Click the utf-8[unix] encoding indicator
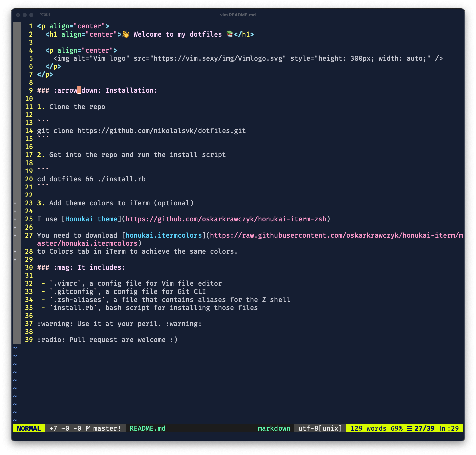Image resolution: width=476 pixels, height=455 pixels. click(x=320, y=428)
